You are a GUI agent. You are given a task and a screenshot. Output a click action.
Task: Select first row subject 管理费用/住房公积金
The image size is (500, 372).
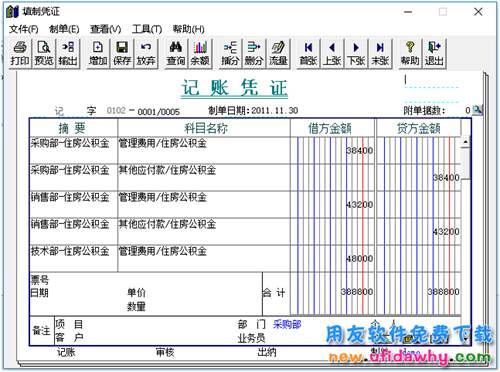(x=163, y=143)
